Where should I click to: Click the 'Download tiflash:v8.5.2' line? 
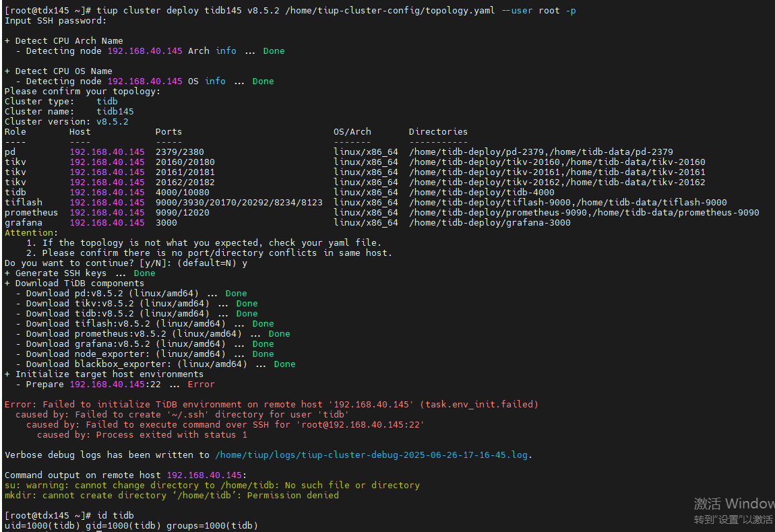pyautogui.click(x=145, y=324)
